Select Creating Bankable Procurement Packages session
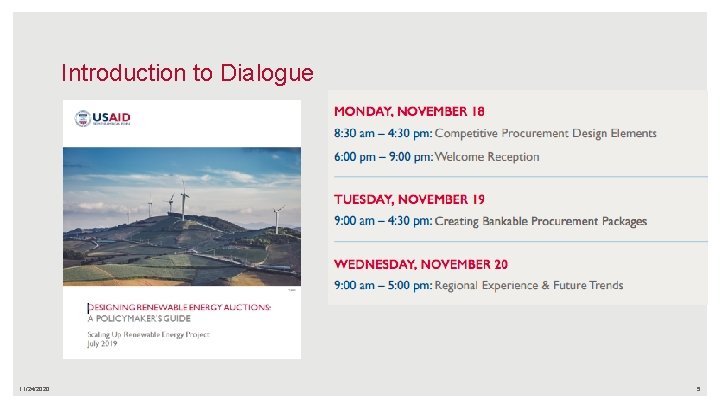The image size is (720, 408). 541,221
